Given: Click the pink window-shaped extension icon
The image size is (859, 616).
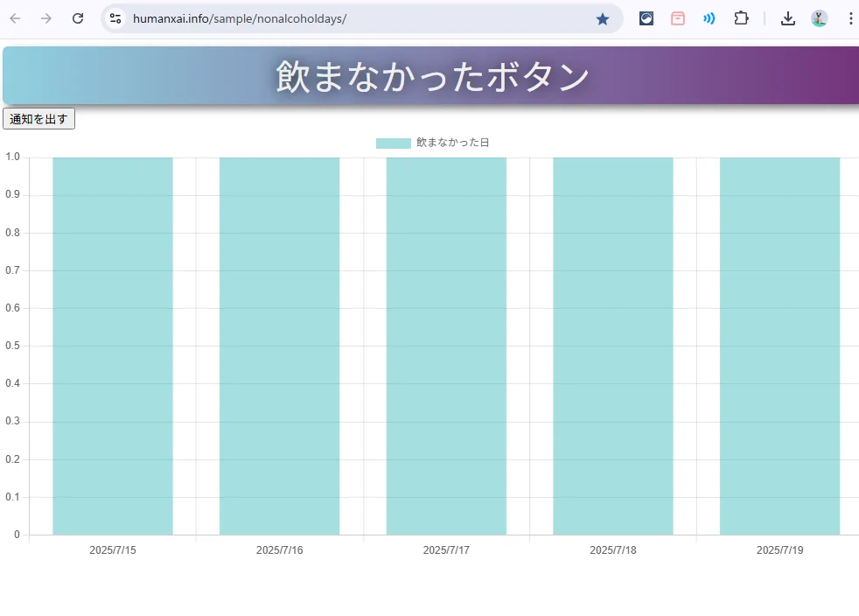Looking at the screenshot, I should (678, 18).
